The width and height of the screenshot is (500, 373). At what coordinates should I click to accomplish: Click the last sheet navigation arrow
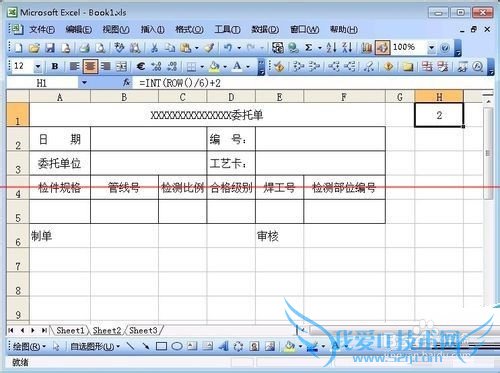coord(44,330)
